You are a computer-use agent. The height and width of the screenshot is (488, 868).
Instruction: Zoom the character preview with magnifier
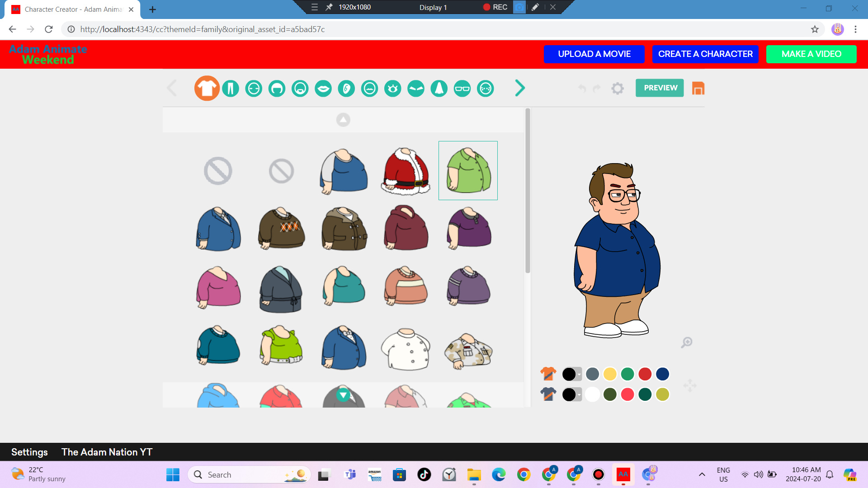pyautogui.click(x=687, y=343)
